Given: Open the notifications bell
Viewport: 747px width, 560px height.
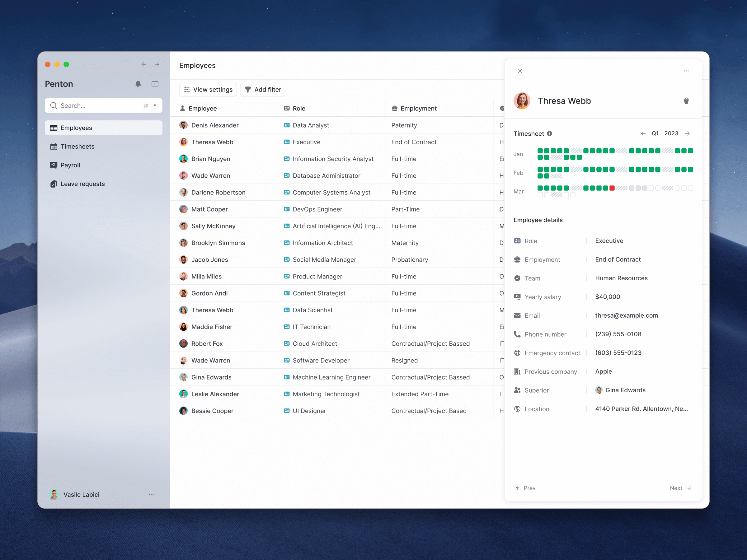Looking at the screenshot, I should click(138, 84).
